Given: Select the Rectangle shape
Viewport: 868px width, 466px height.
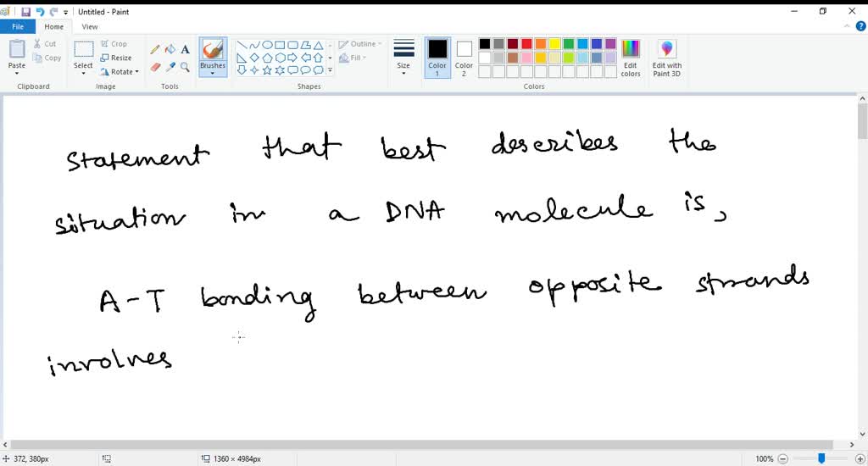Looking at the screenshot, I should pyautogui.click(x=280, y=45).
